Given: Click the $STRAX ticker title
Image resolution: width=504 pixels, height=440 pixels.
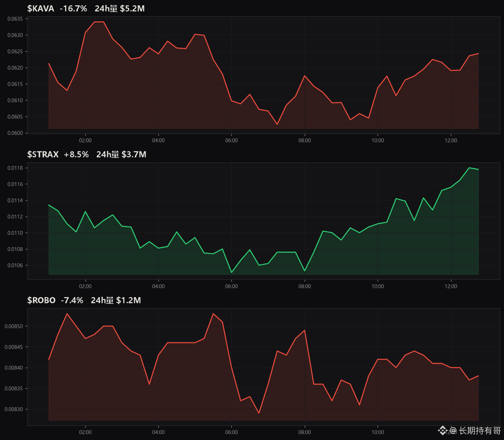Looking at the screenshot, I should [x=43, y=154].
